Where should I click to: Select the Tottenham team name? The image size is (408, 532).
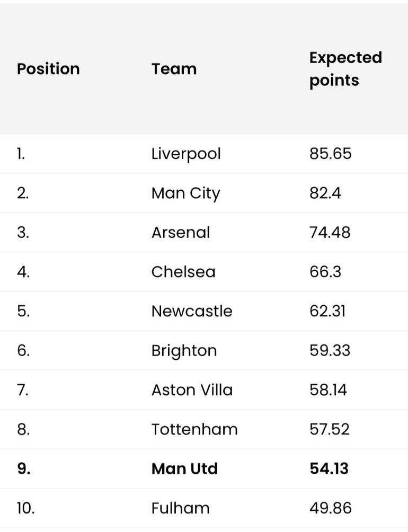(x=194, y=429)
